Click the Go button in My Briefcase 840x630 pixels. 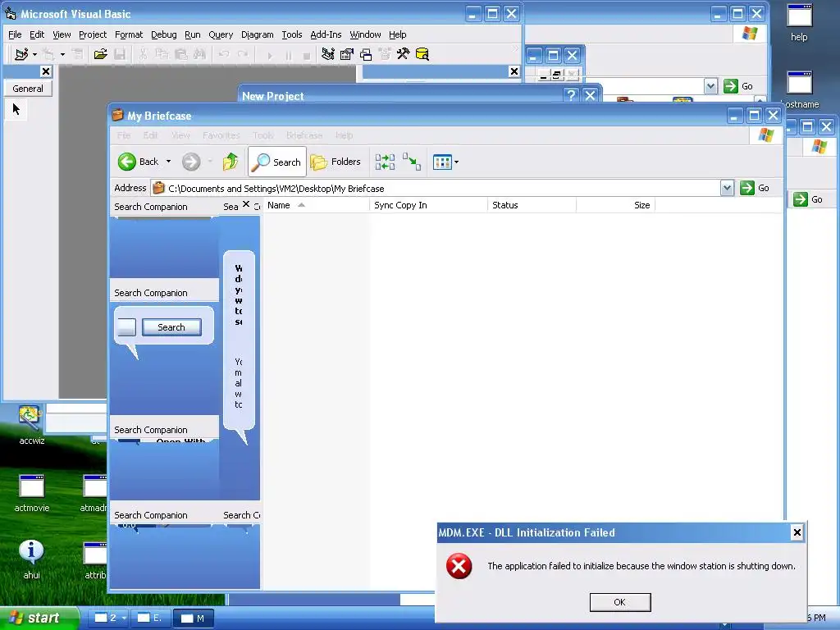pyautogui.click(x=755, y=188)
